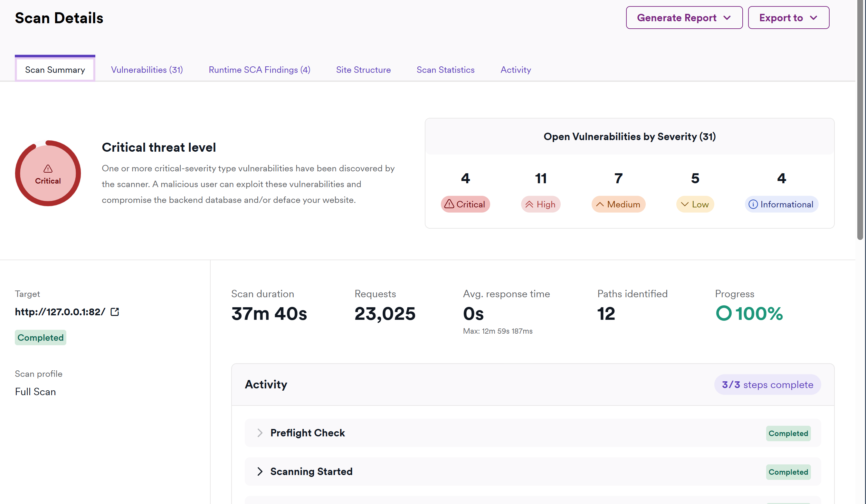Open the Runtime SCA Findings tab

(x=260, y=70)
